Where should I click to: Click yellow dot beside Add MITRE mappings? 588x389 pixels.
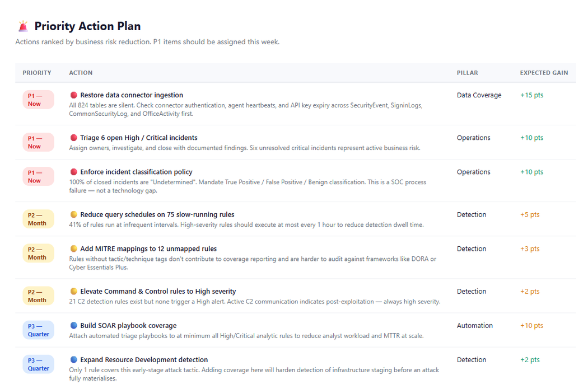pos(74,249)
